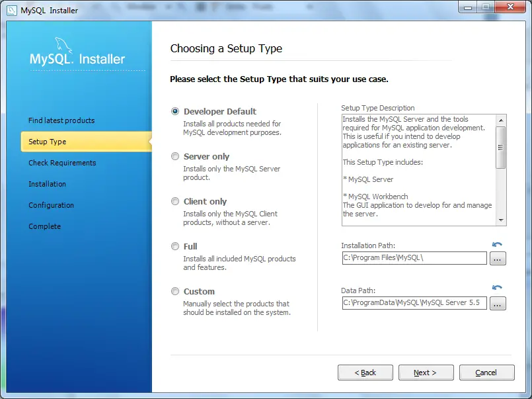The width and height of the screenshot is (532, 399).
Task: Click the "Choosing a Setup Type" heading
Action: tap(226, 48)
